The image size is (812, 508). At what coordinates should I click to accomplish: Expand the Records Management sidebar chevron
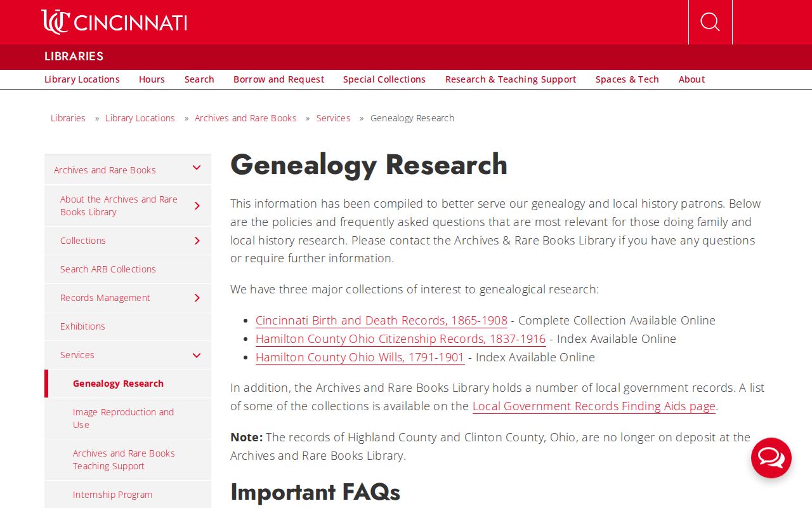pyautogui.click(x=197, y=298)
